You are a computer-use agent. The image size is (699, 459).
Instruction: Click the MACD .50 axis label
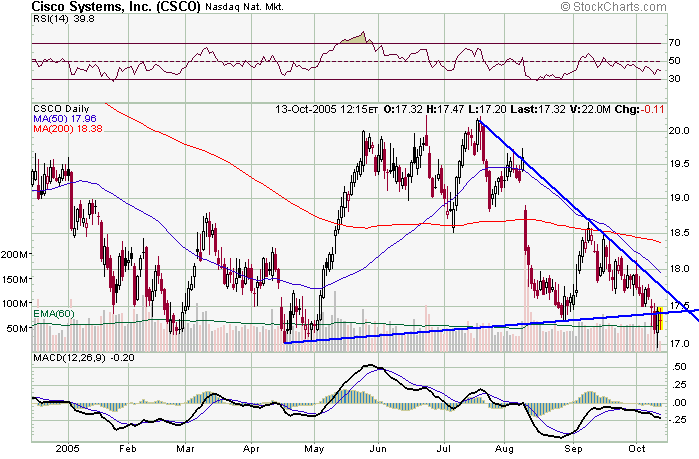coord(678,367)
